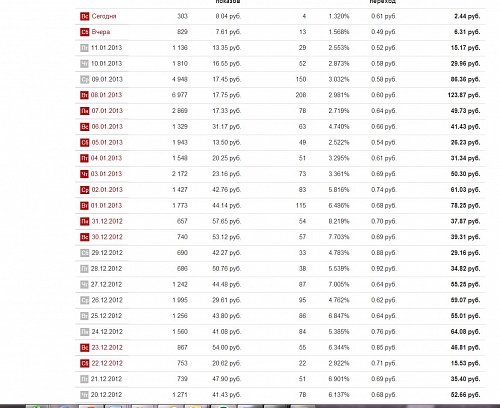This screenshot has width=500, height=408.
Task: Click the gray day icon beside 27.12.2012
Action: tap(84, 285)
